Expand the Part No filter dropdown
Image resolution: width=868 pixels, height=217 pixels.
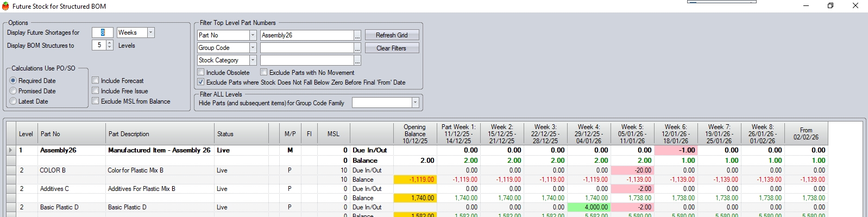coord(253,35)
